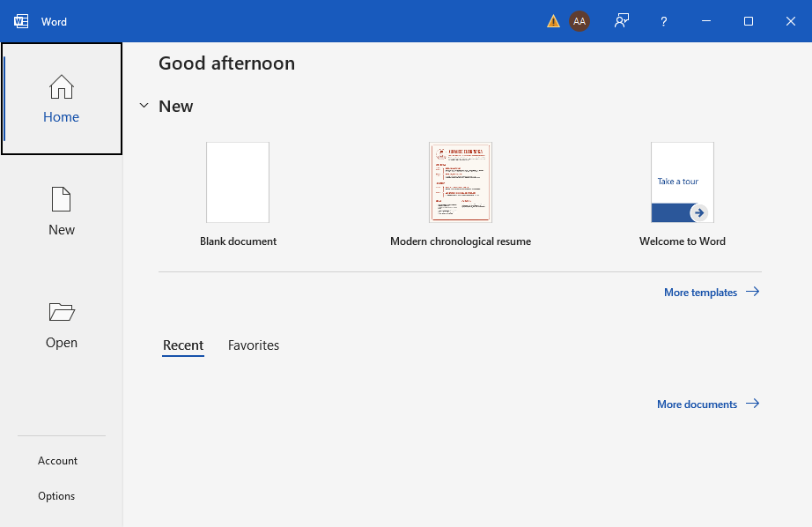The width and height of the screenshot is (812, 527).
Task: Open Help via the question mark icon
Action: [663, 20]
